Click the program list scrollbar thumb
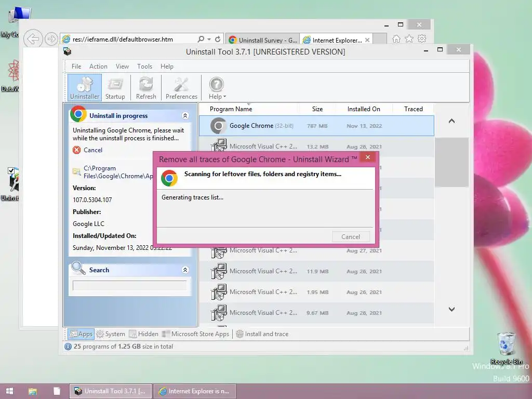Screen dimensions: 532x399 coord(451,162)
